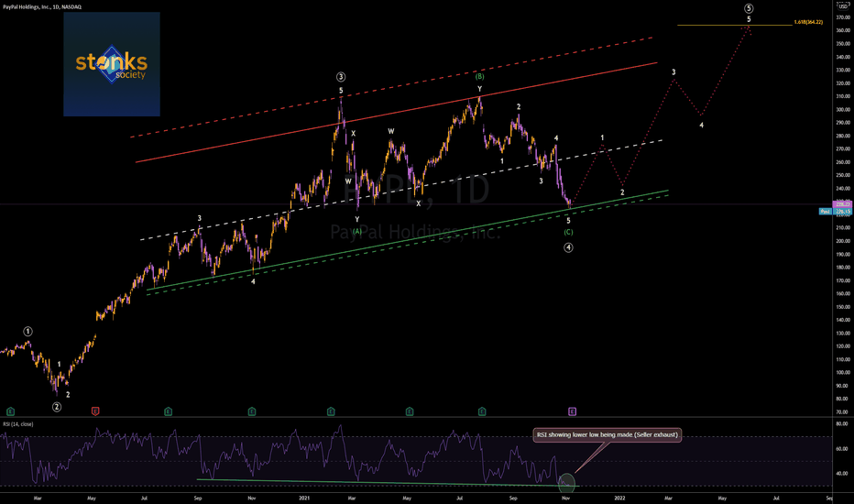
Task: Select the green RSI trendline
Action: [x=388, y=483]
